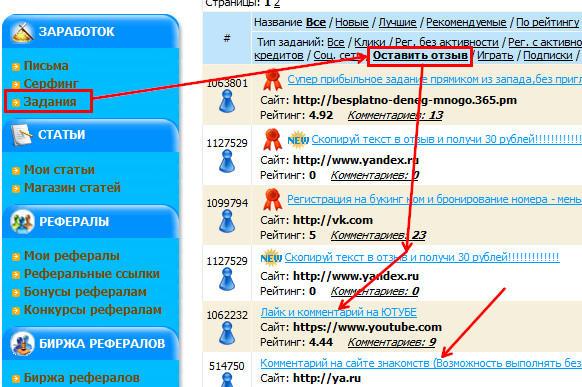Click orange bullet icon next to Мои рефералы
This screenshot has height=387, width=582.
tap(16, 256)
